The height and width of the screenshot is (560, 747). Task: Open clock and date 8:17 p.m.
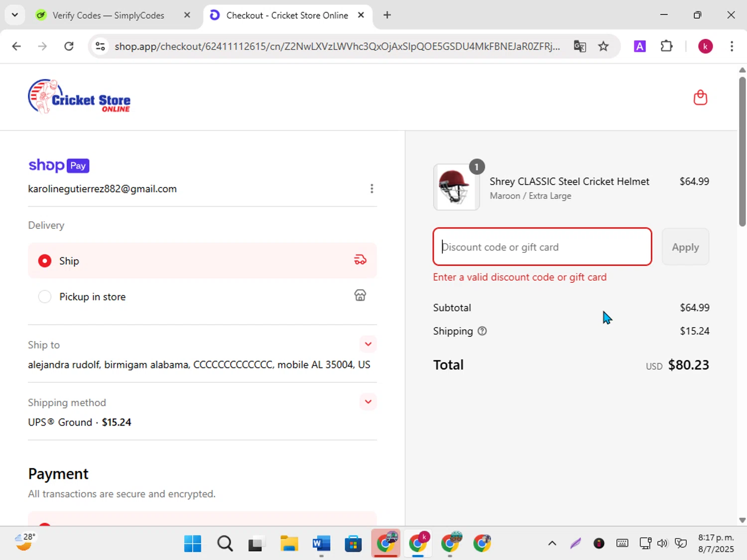[x=716, y=543]
